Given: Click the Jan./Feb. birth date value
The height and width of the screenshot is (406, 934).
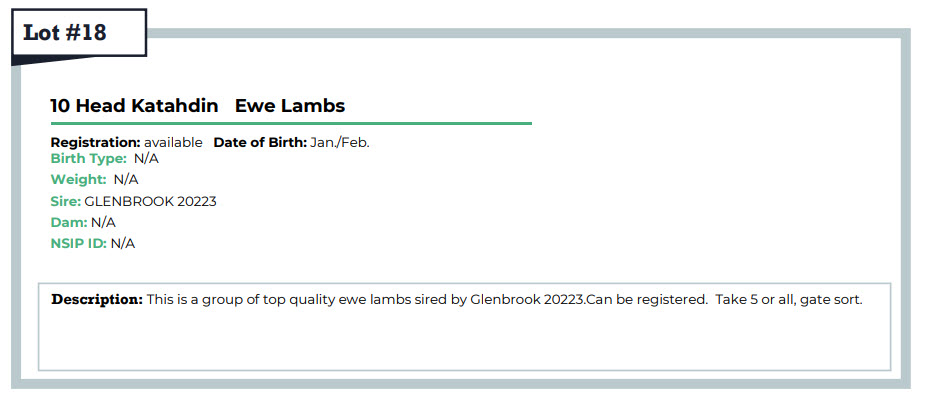Looking at the screenshot, I should pyautogui.click(x=340, y=143).
